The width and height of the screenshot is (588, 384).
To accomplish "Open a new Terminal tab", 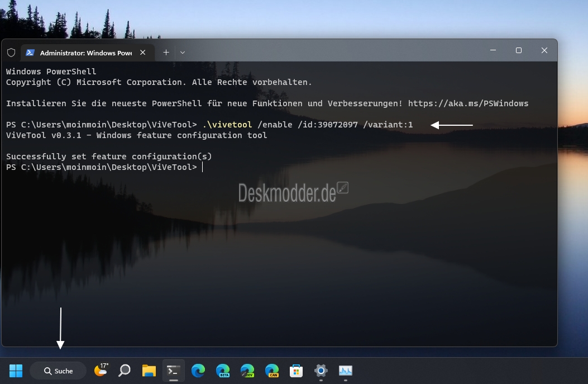I will point(166,53).
